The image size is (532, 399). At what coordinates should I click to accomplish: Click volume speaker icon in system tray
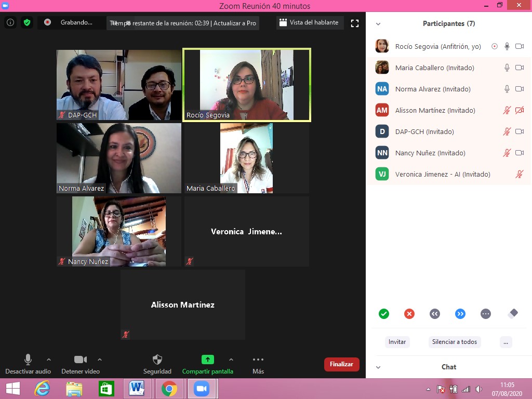click(478, 389)
